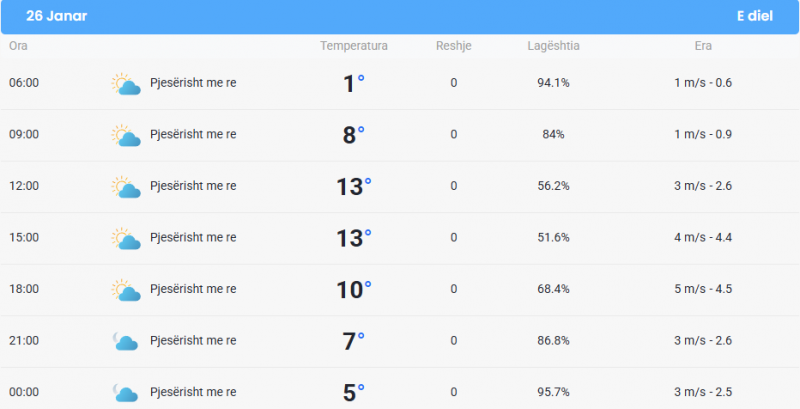Click the E diel day label
This screenshot has width=800, height=409.
point(755,16)
